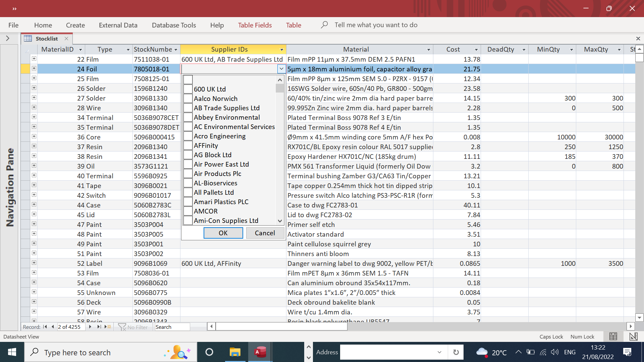644x362 pixels.
Task: Go to first record navigation button
Action: pos(45,327)
